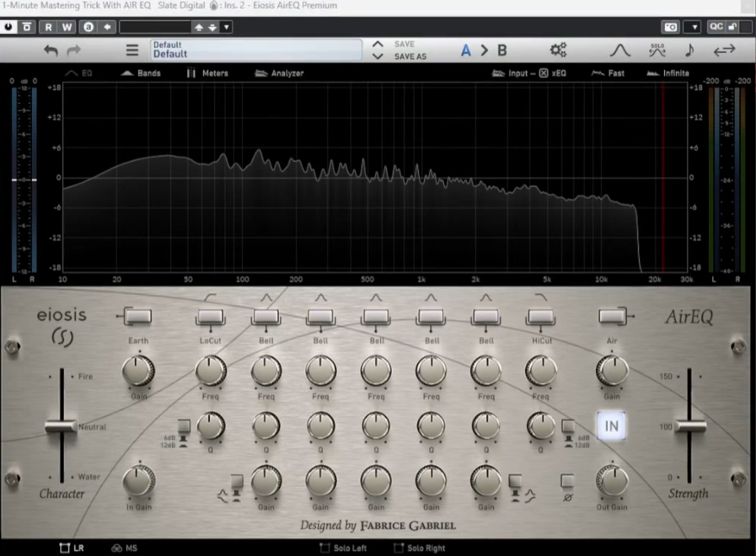
Task: Select the A comparison slot
Action: point(465,50)
